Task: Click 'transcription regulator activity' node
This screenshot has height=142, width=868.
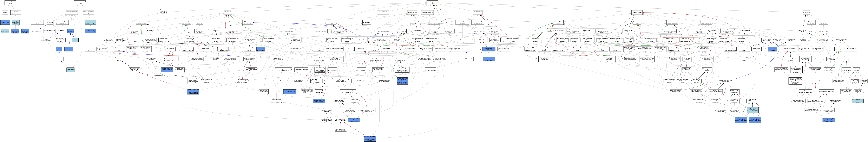Action: pos(15,12)
